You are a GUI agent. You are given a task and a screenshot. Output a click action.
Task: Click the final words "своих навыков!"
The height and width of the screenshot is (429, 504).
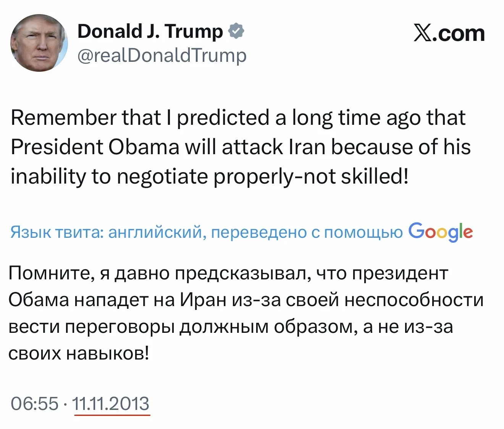[79, 353]
